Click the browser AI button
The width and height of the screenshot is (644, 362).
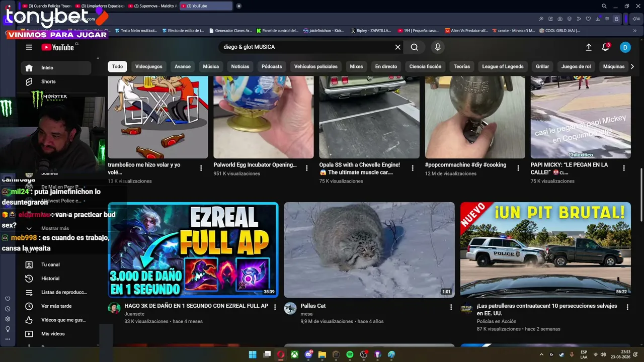636,19
